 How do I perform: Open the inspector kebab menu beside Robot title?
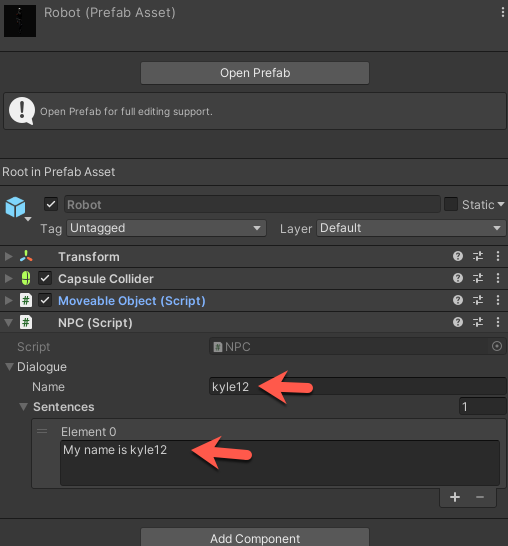pyautogui.click(x=502, y=12)
